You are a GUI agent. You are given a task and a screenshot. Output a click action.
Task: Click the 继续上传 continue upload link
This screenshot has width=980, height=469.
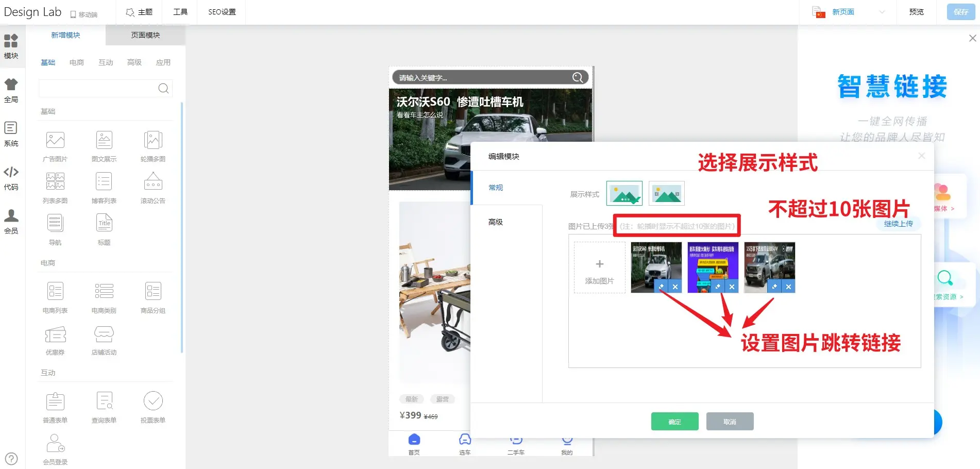pyautogui.click(x=898, y=224)
